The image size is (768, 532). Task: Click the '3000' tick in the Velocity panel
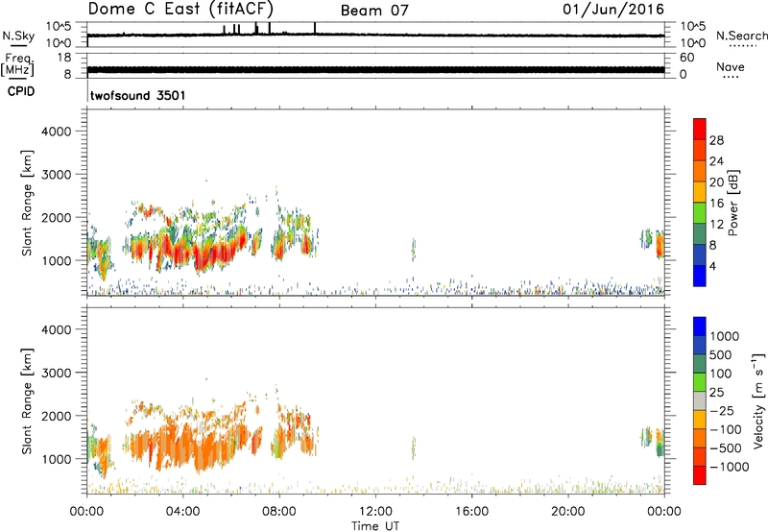pos(56,373)
